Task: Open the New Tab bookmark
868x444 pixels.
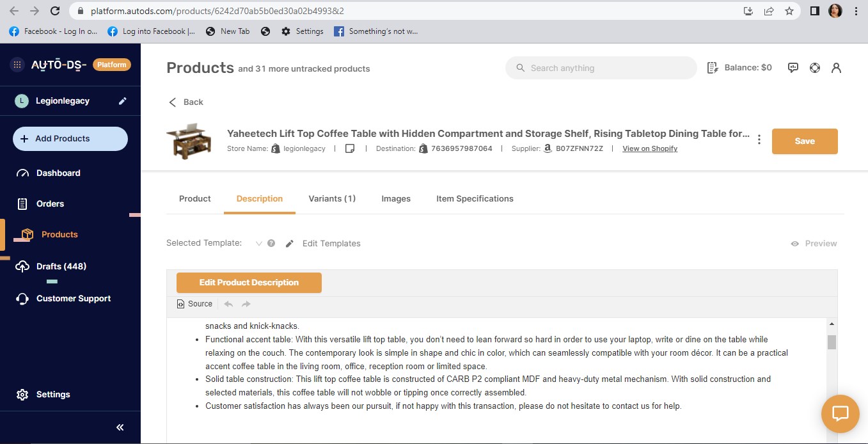Action: (x=228, y=31)
